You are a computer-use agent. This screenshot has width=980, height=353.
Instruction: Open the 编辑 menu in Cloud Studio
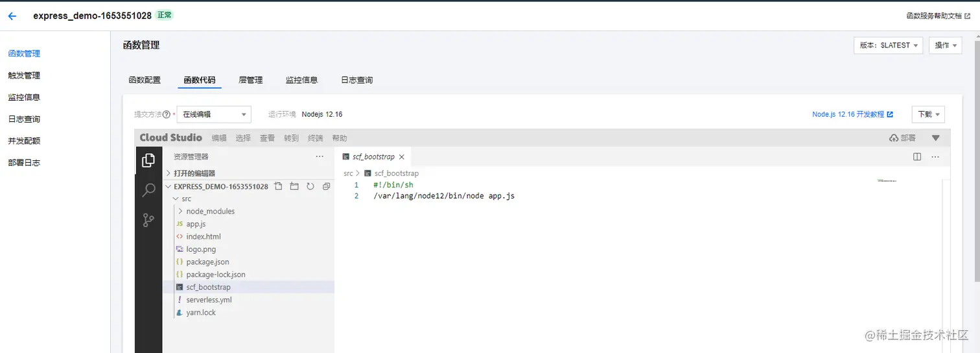coord(219,138)
